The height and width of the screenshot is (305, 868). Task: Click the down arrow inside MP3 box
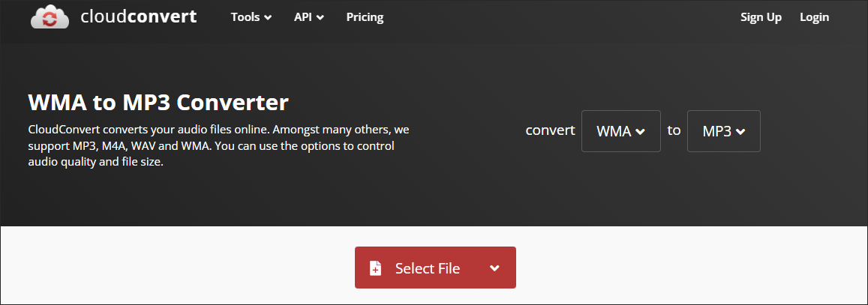click(x=740, y=132)
